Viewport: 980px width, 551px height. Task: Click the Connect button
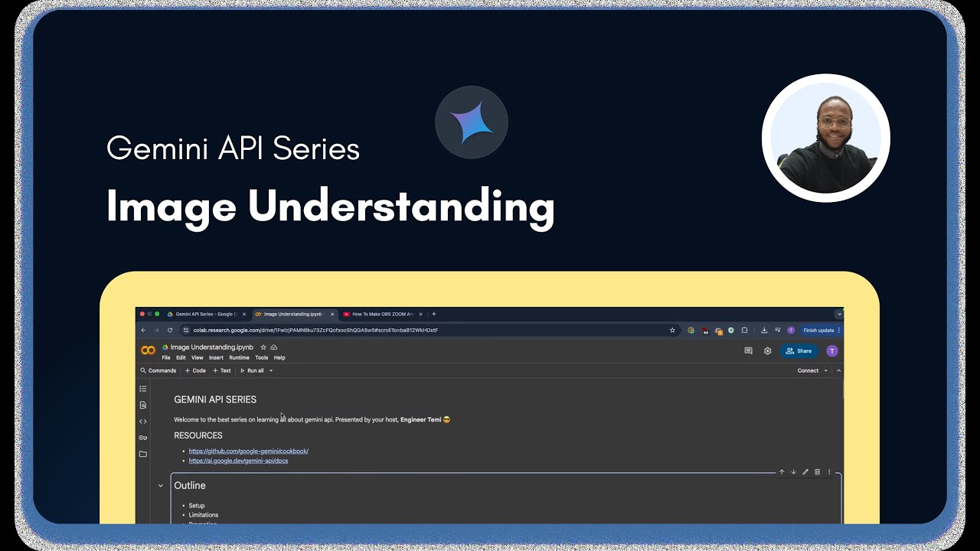tap(808, 371)
